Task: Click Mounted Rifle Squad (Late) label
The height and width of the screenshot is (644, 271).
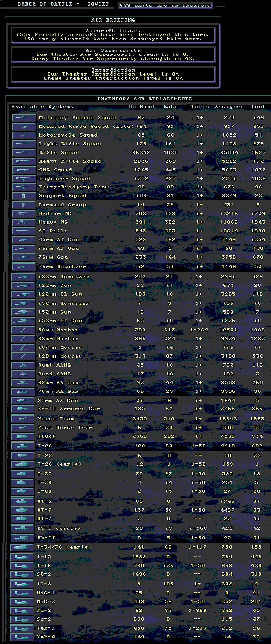Action: 87,127
